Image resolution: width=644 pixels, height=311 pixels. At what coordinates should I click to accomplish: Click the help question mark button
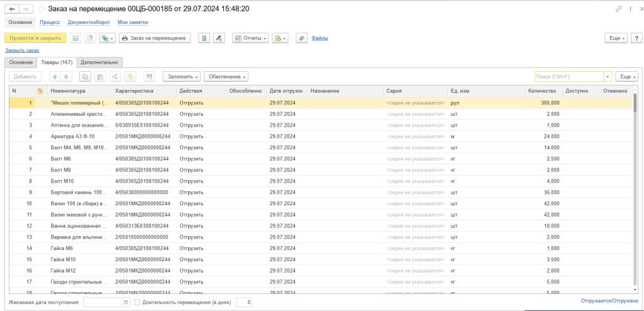pyautogui.click(x=635, y=38)
